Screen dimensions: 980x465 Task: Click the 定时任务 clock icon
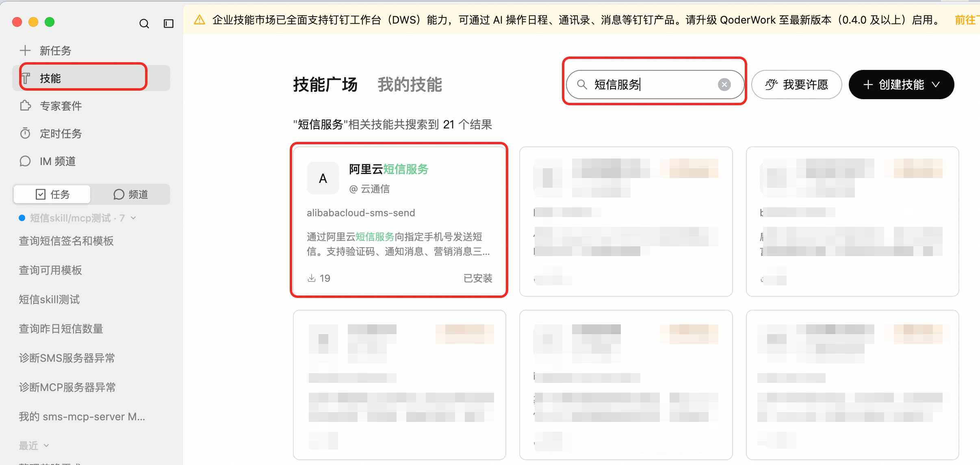[x=25, y=133]
